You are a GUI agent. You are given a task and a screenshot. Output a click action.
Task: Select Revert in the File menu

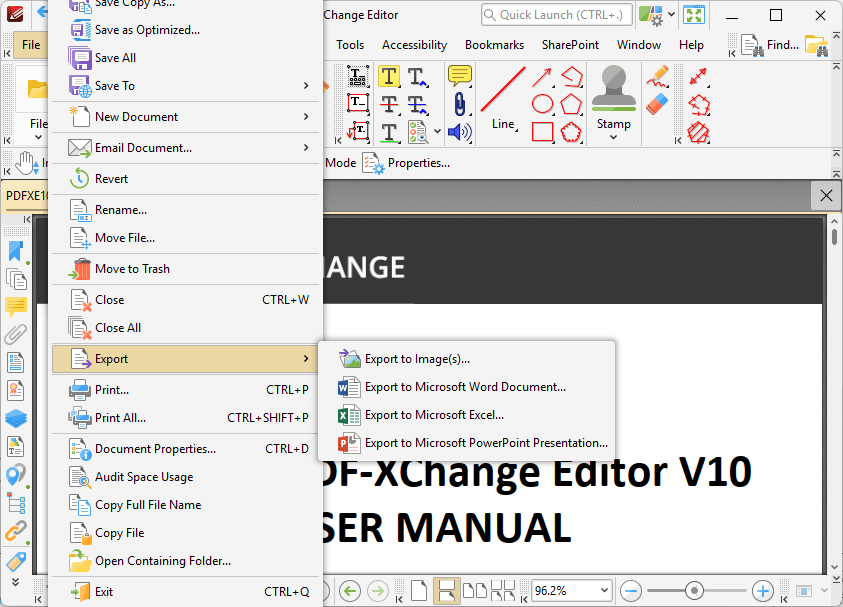click(x=186, y=178)
